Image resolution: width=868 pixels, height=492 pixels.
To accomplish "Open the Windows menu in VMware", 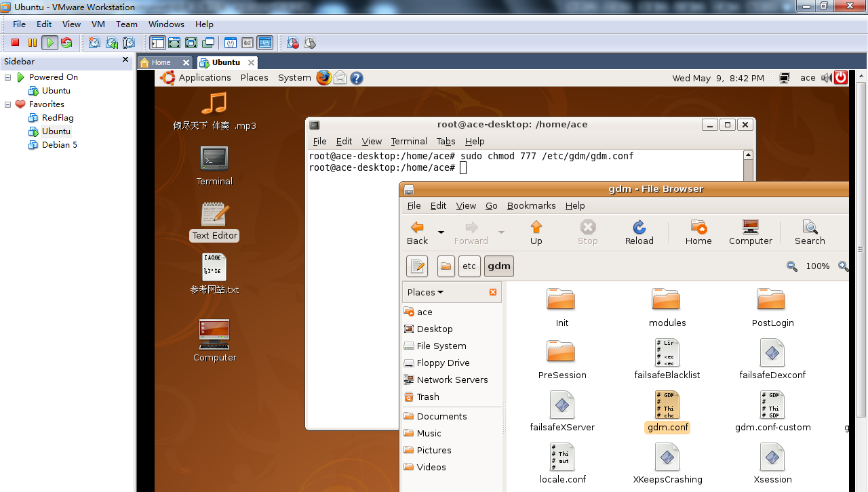I will pyautogui.click(x=166, y=24).
